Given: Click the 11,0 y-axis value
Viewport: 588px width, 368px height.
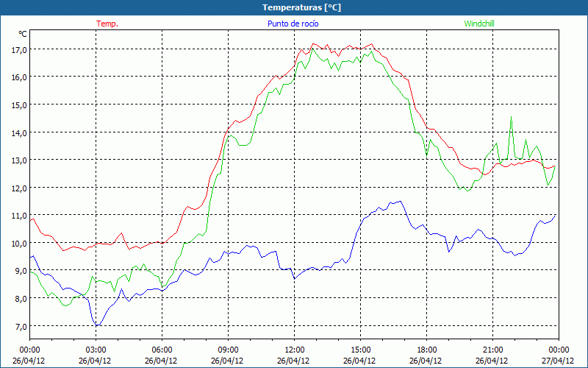Looking at the screenshot, I should click(x=19, y=216).
